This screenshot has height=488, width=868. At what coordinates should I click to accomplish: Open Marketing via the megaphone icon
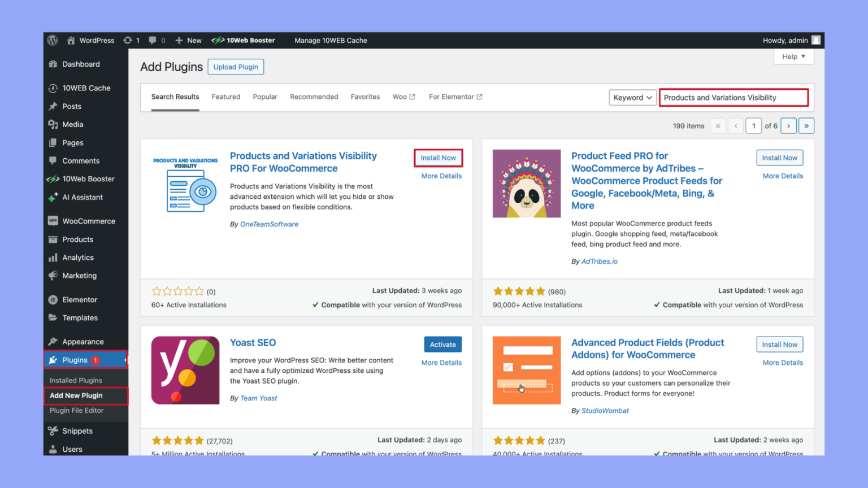click(53, 276)
